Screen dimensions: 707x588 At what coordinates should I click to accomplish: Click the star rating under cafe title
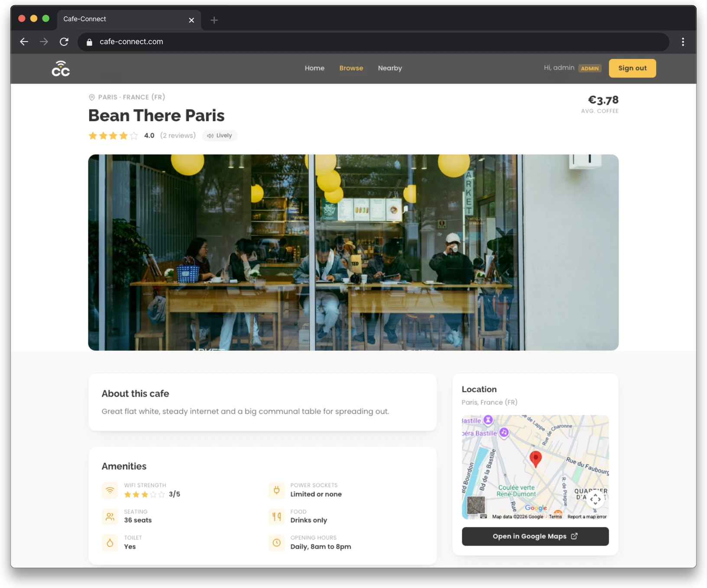pos(113,136)
